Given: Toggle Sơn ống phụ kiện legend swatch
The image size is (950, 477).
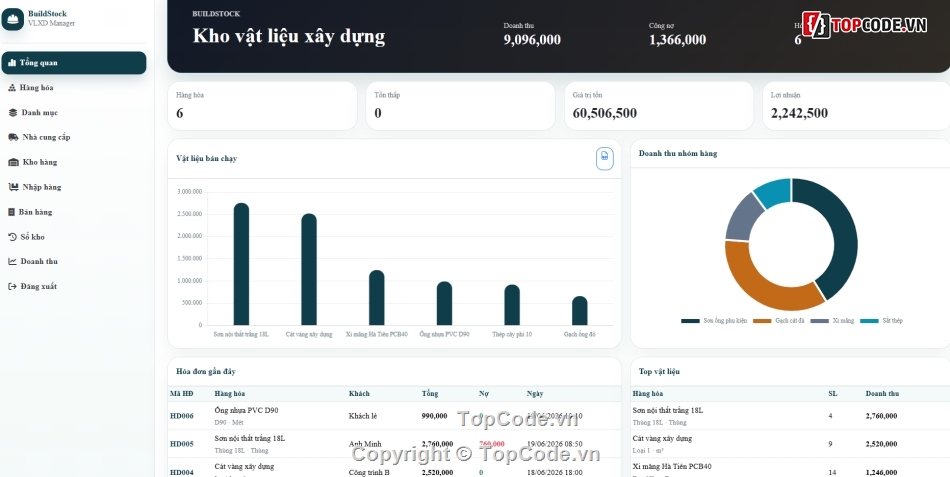Looking at the screenshot, I should click(689, 321).
